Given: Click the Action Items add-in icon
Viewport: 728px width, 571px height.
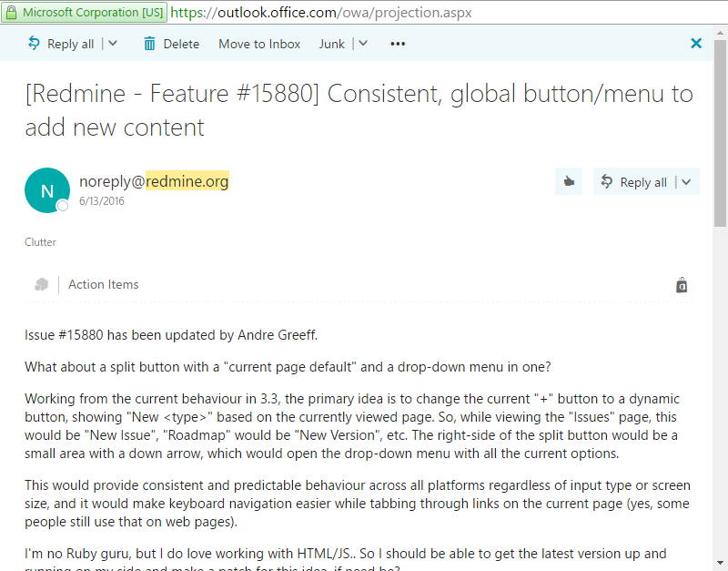Looking at the screenshot, I should coord(41,284).
